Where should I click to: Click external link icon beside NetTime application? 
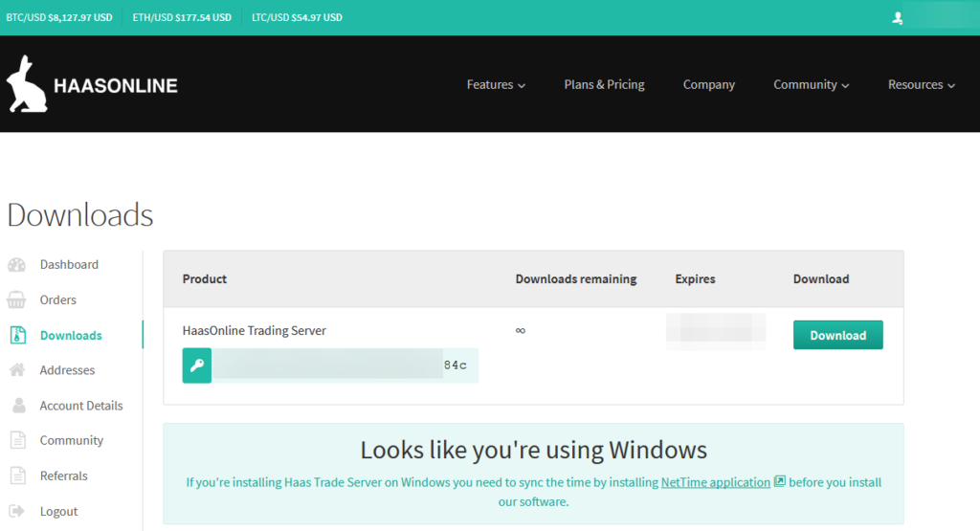pyautogui.click(x=779, y=481)
